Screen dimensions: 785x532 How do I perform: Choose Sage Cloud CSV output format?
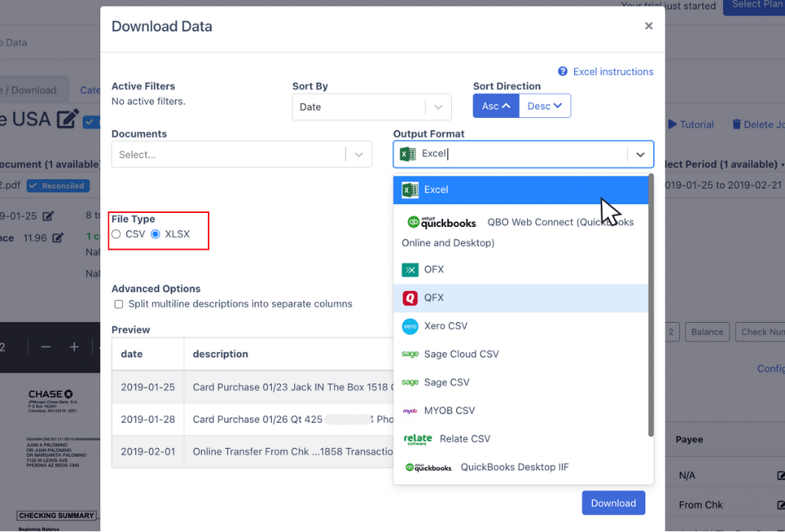(520, 354)
